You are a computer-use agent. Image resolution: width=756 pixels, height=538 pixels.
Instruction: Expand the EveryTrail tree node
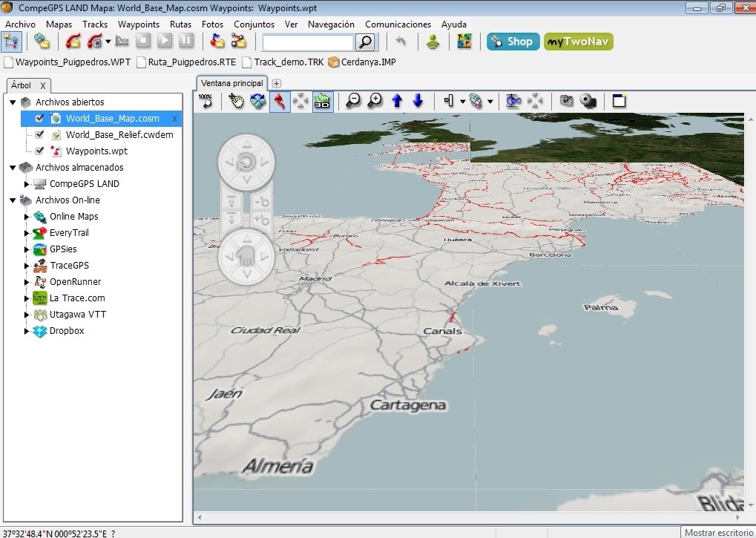pos(27,233)
